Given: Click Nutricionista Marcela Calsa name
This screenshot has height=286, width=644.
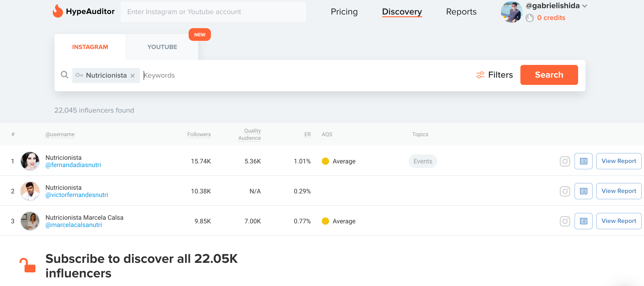Looking at the screenshot, I should (x=84, y=217).
